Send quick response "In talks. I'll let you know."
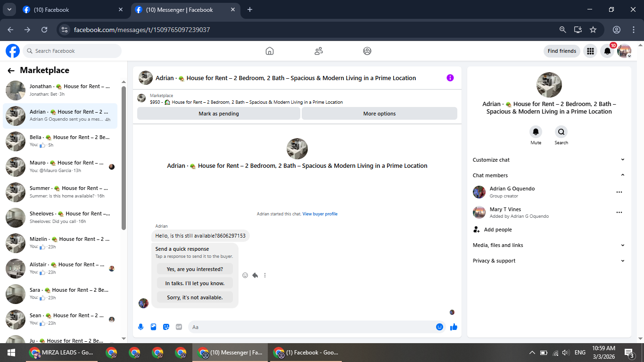This screenshot has width=644, height=362. click(195, 283)
